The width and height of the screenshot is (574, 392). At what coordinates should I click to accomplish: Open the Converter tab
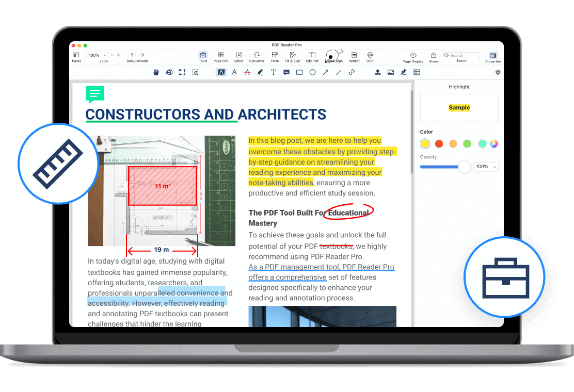coord(257,56)
